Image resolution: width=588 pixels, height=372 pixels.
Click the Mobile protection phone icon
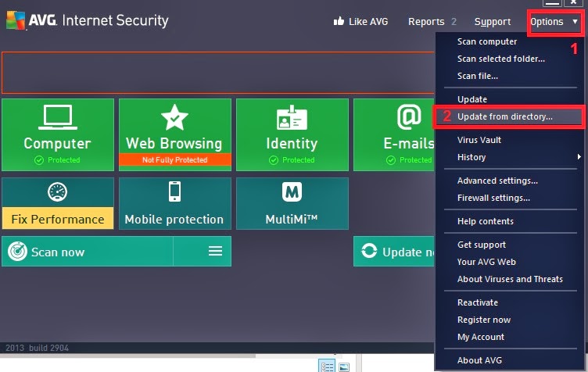pos(174,191)
